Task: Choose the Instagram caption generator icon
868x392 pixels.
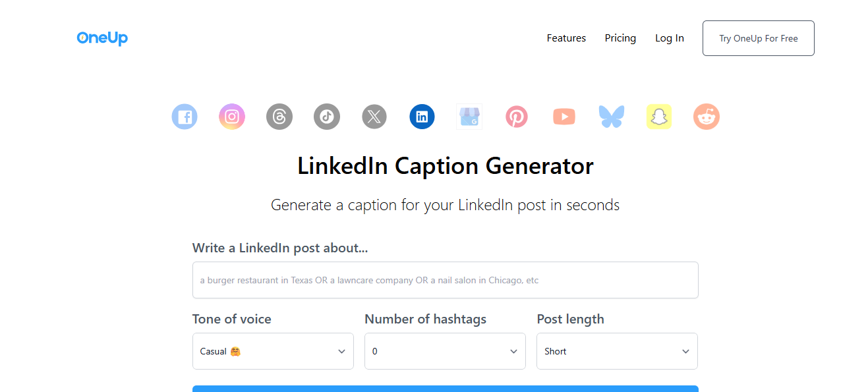Action: click(232, 117)
